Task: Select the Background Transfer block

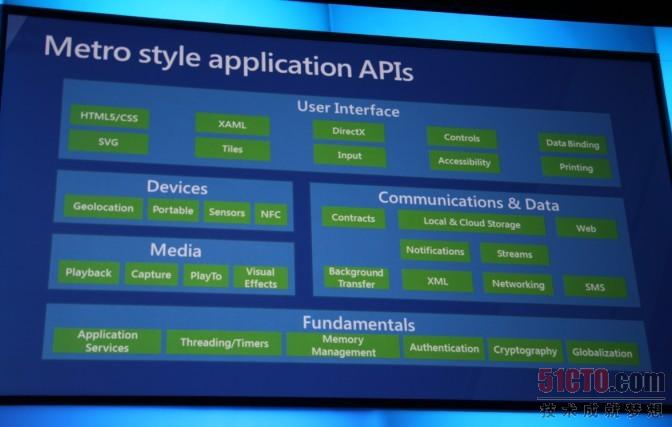Action: click(356, 278)
